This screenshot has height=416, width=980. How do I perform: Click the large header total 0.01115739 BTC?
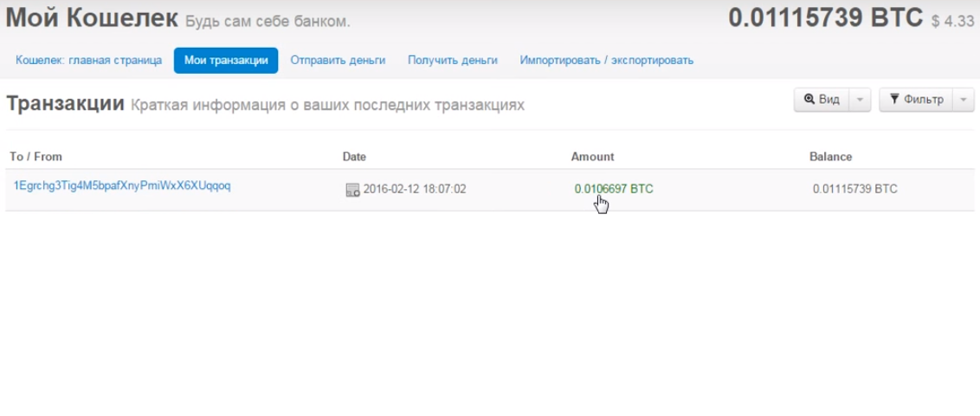[825, 18]
